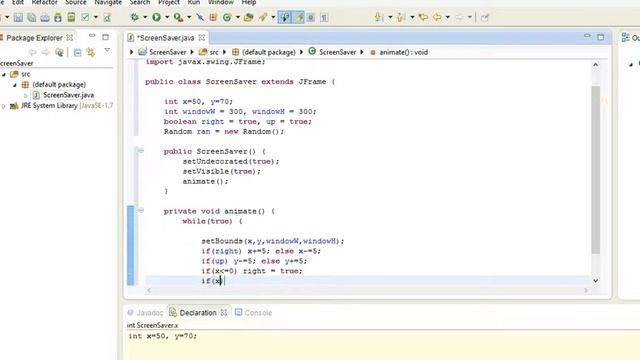Click the Save All toolbar icon

[x=31, y=18]
